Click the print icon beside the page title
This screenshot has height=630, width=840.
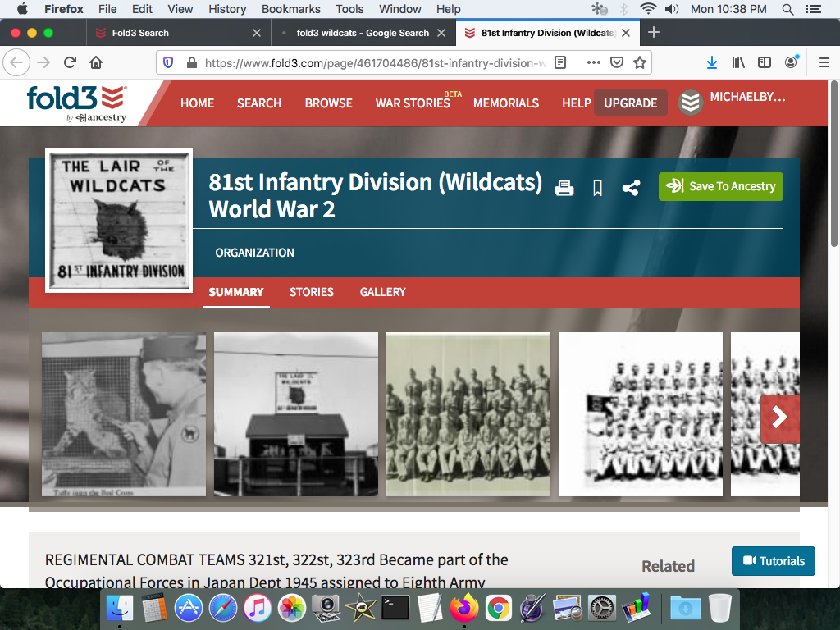click(x=564, y=188)
